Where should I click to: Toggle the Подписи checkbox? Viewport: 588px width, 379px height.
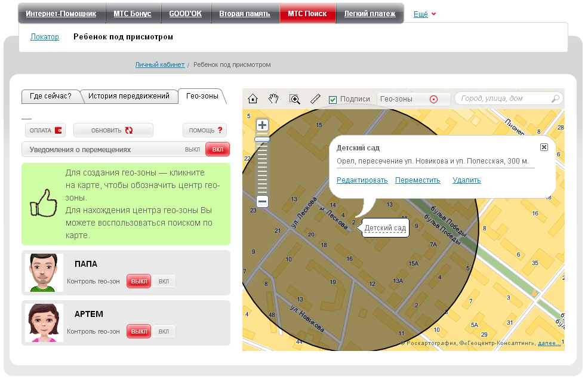(x=333, y=99)
